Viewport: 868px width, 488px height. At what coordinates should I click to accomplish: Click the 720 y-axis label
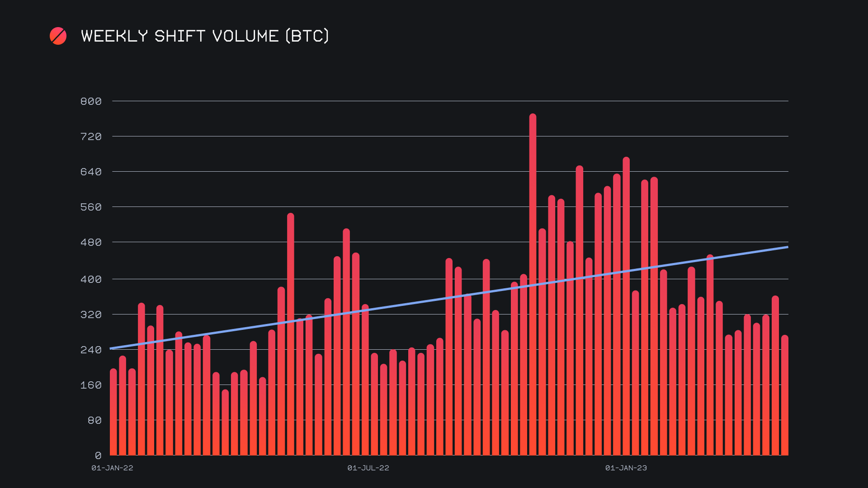tap(91, 136)
